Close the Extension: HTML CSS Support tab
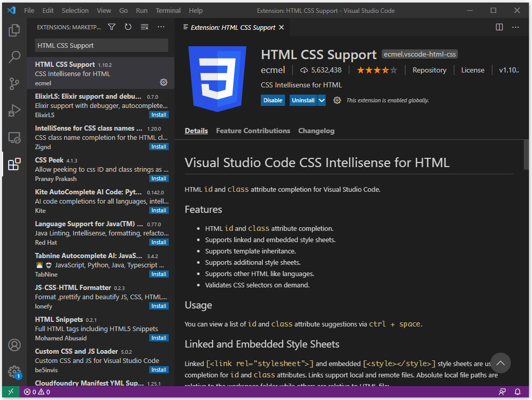532x400 pixels. point(281,27)
